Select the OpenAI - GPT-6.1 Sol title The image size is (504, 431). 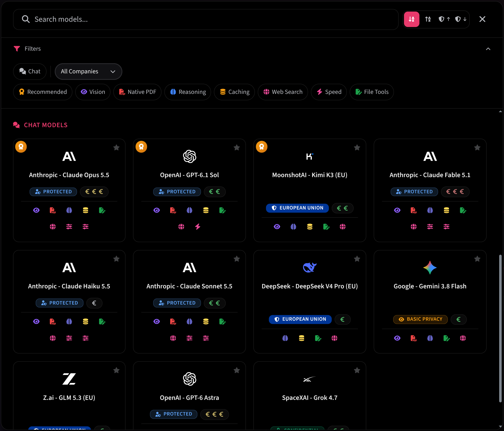(189, 175)
